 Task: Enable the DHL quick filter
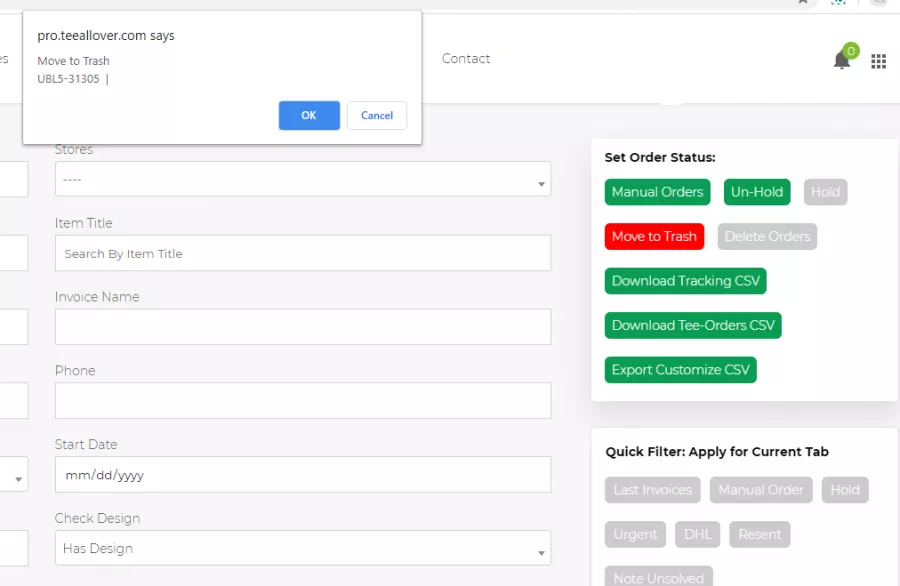tap(697, 534)
